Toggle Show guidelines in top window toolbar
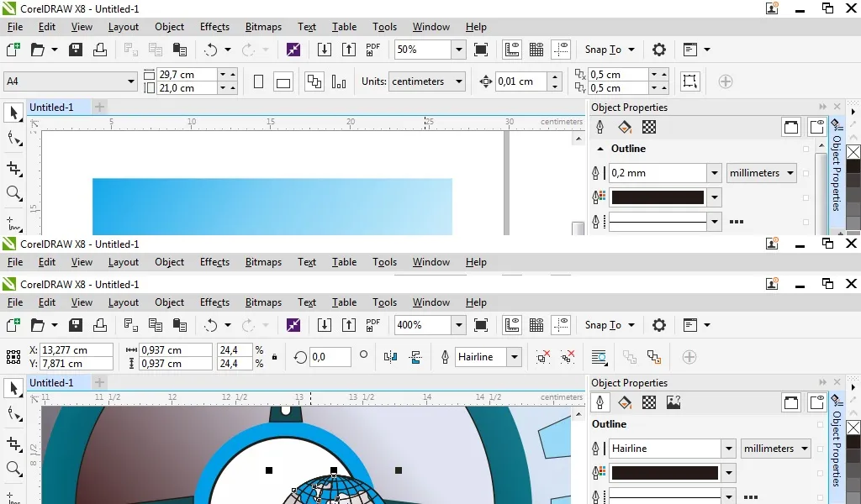 (561, 50)
